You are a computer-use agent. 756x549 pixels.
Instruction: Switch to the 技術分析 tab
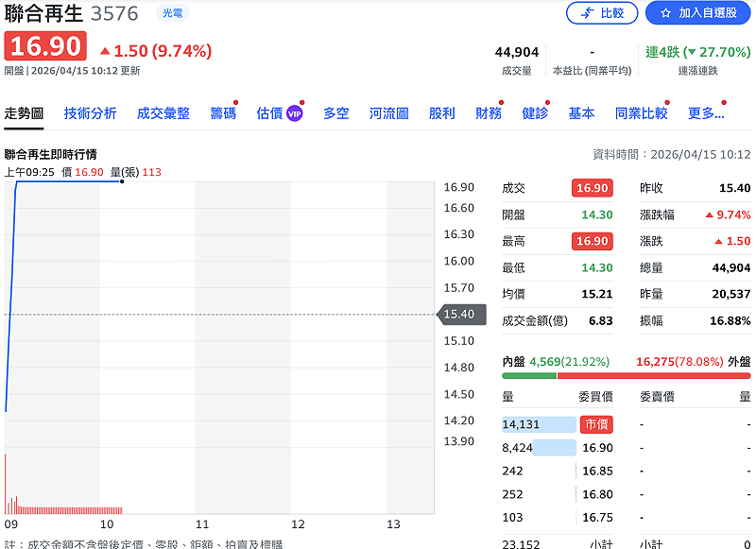pos(91,113)
